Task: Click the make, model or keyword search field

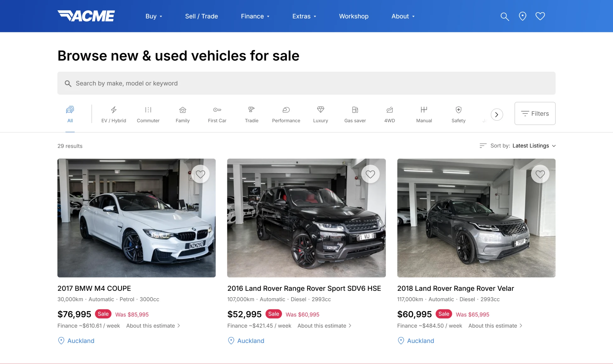Action: (x=306, y=83)
